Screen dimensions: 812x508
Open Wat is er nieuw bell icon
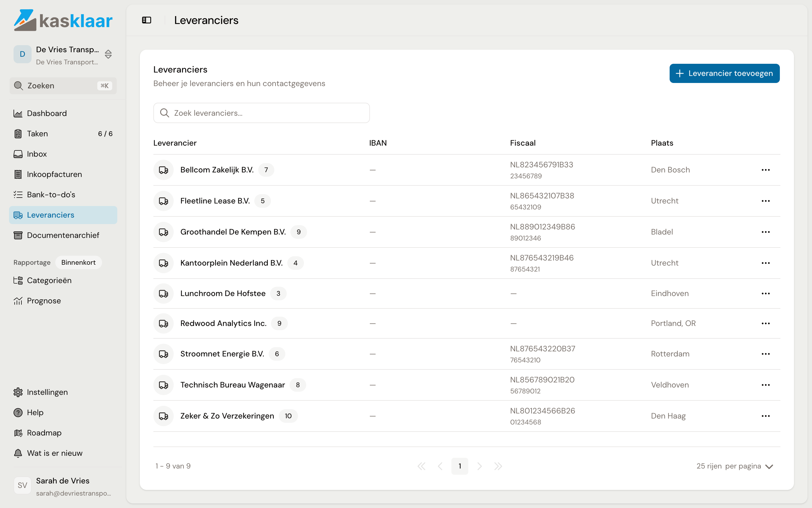pyautogui.click(x=18, y=453)
